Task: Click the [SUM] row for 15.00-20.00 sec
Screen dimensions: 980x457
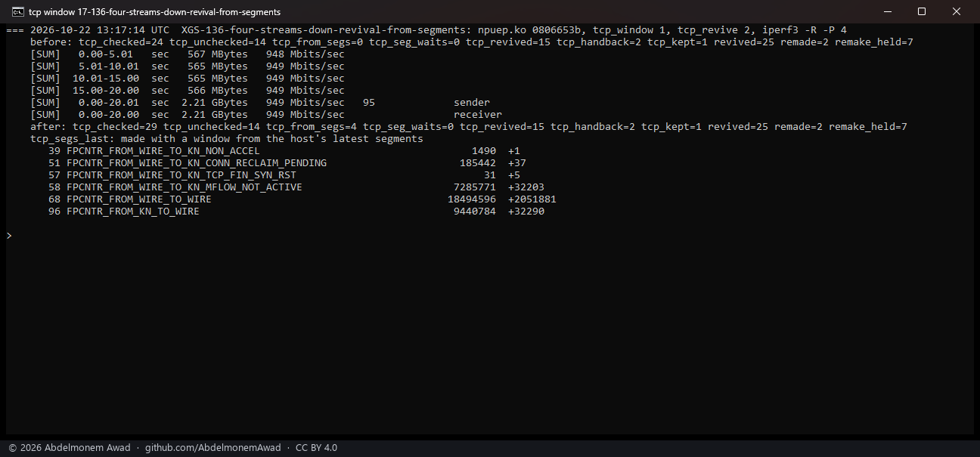Action: [188, 91]
